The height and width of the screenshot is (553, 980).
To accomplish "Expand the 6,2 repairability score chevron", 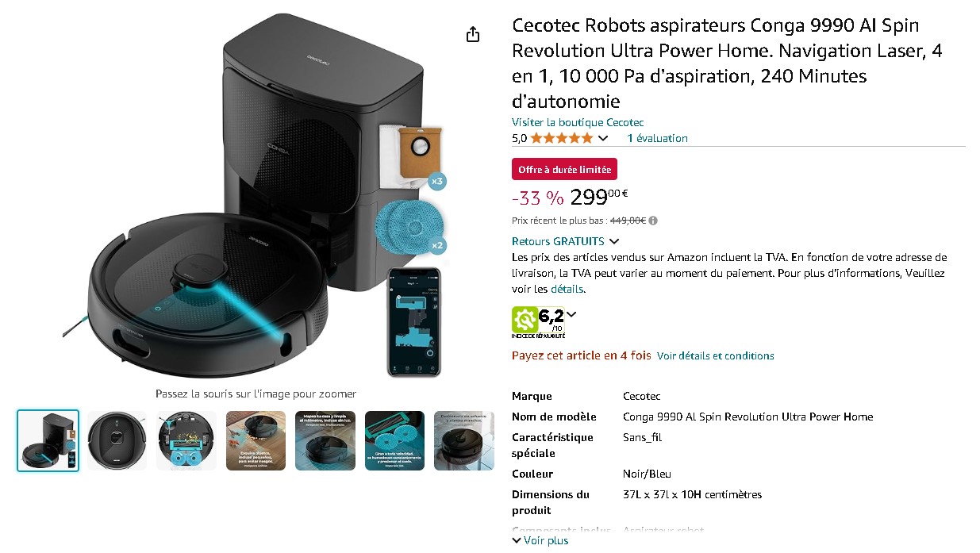I will pyautogui.click(x=571, y=314).
